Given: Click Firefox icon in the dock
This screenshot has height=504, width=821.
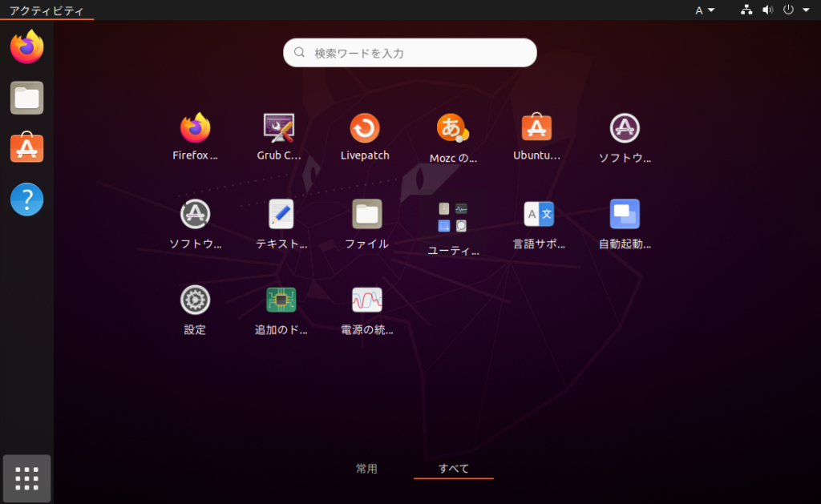Looking at the screenshot, I should [26, 46].
